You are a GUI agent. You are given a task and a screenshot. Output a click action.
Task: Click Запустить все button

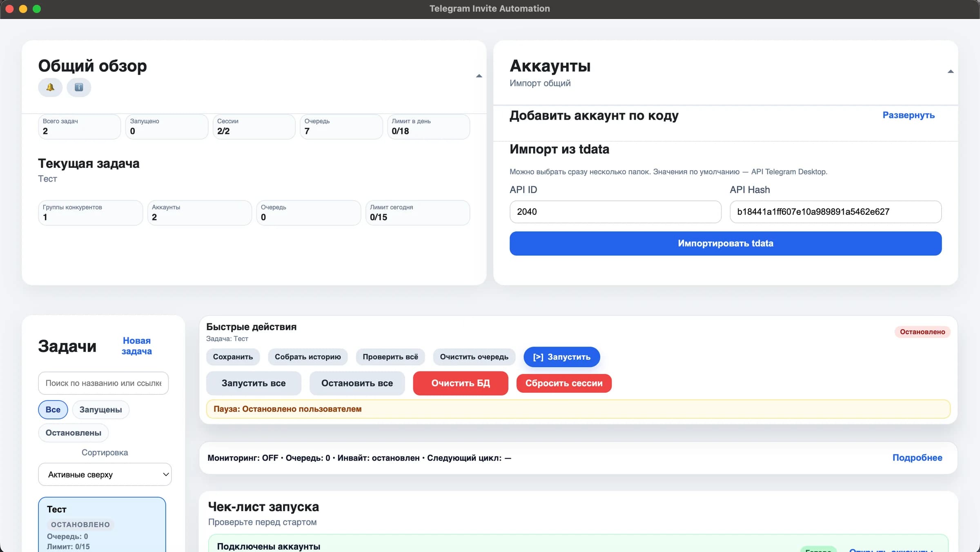(x=254, y=383)
